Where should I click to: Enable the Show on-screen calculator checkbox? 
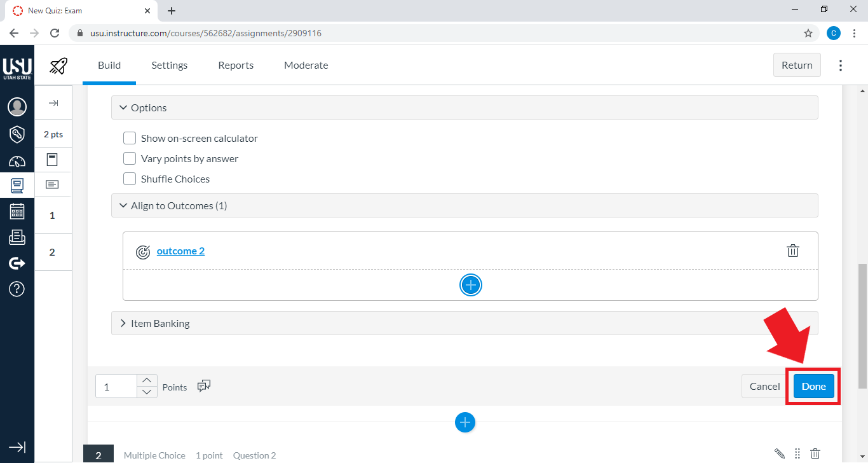(x=130, y=137)
